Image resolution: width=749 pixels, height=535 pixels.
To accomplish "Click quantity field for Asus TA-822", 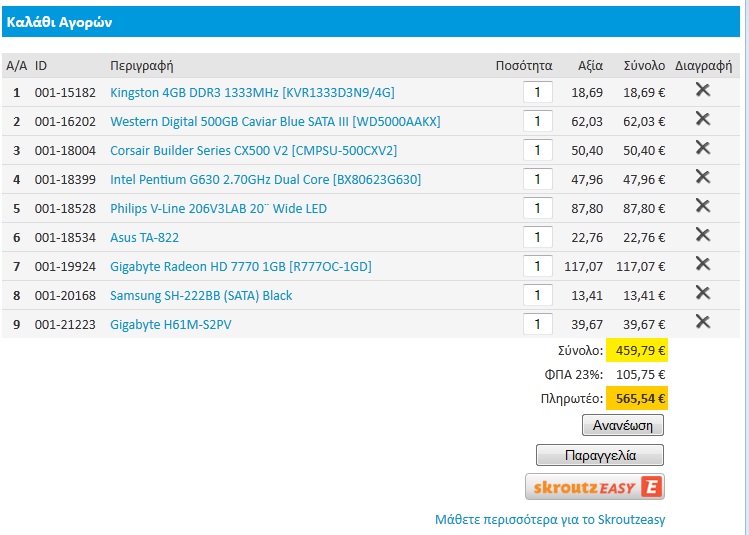I will coord(538,237).
